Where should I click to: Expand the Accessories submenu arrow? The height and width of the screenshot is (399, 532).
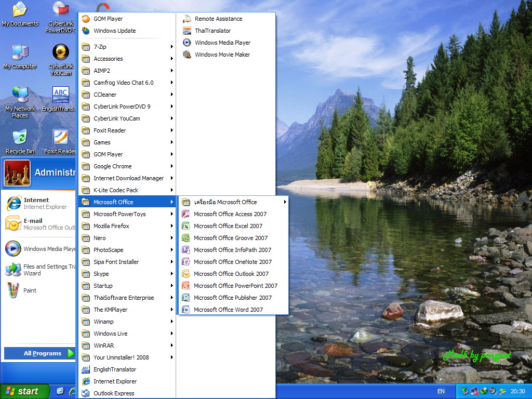click(x=171, y=59)
